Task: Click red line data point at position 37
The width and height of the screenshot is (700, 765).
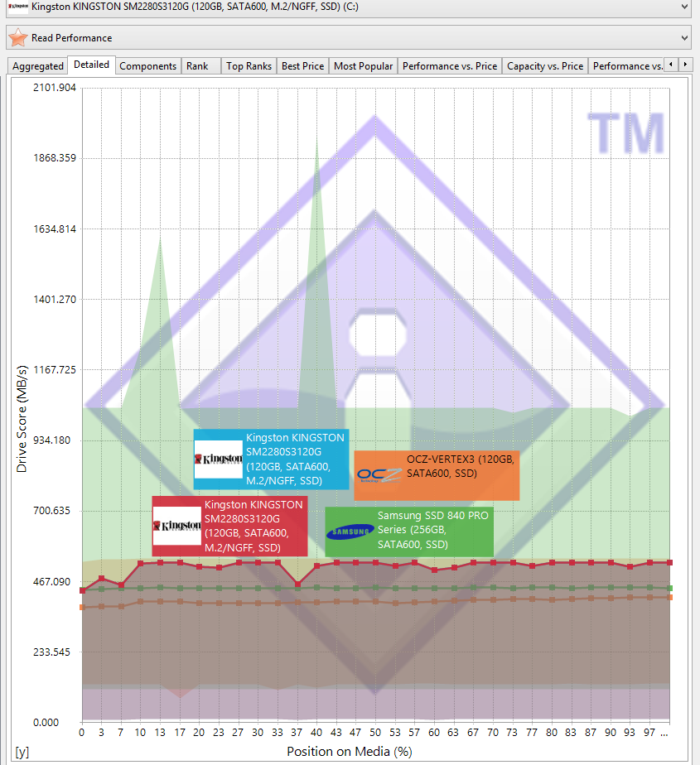Action: tap(297, 584)
